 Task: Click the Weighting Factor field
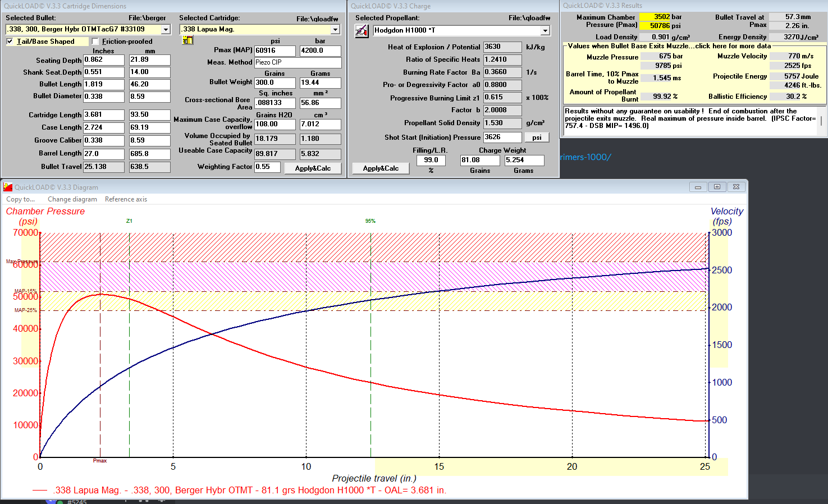pos(267,167)
